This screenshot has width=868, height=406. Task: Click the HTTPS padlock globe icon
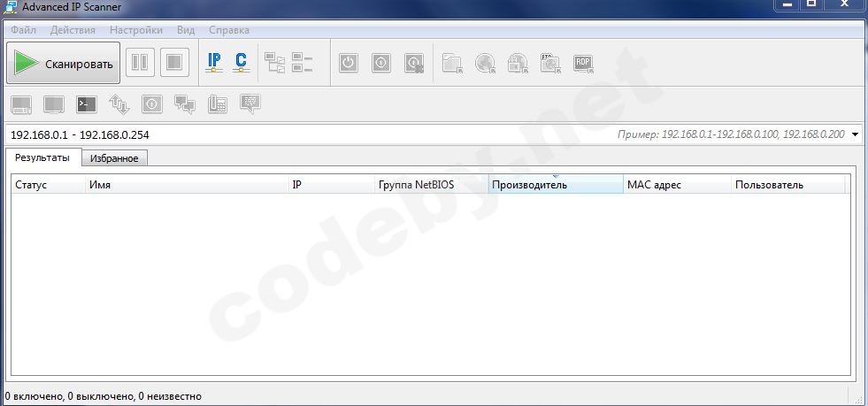pos(518,63)
